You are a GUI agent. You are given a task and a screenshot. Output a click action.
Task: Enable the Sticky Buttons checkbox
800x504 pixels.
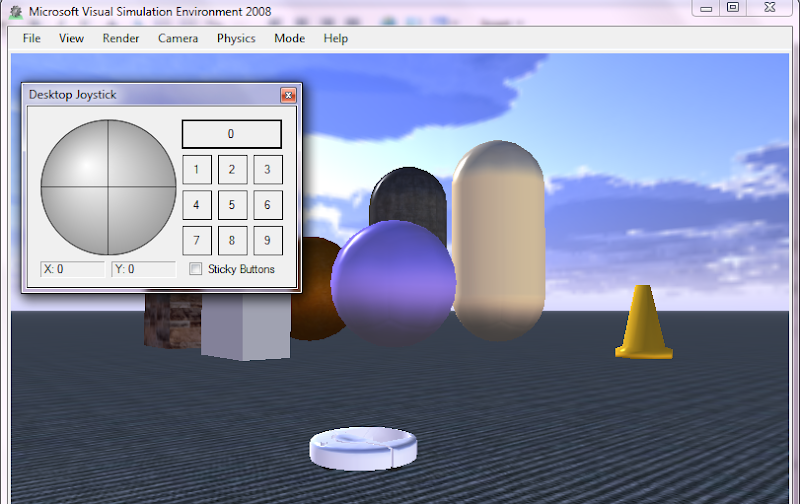195,269
